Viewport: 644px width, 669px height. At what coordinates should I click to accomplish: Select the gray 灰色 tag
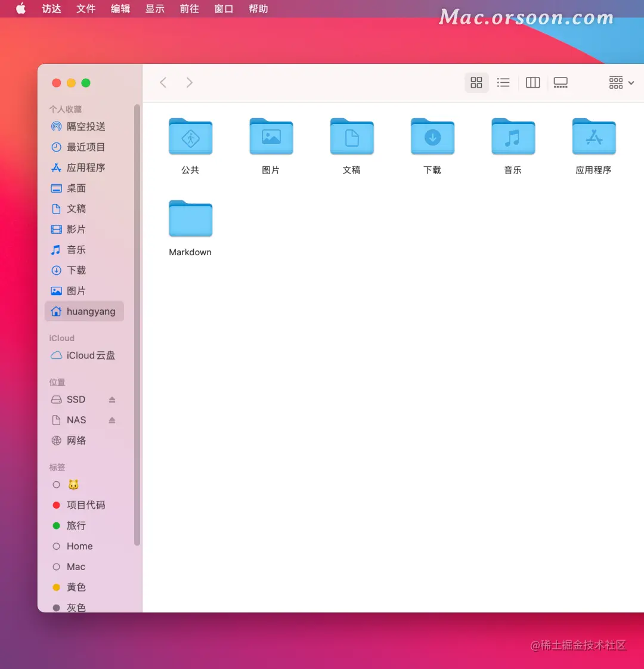85,606
